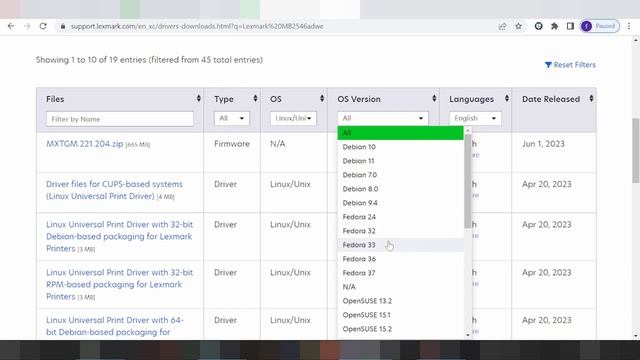Open Driver files for CUPS-based systems link

click(x=114, y=190)
